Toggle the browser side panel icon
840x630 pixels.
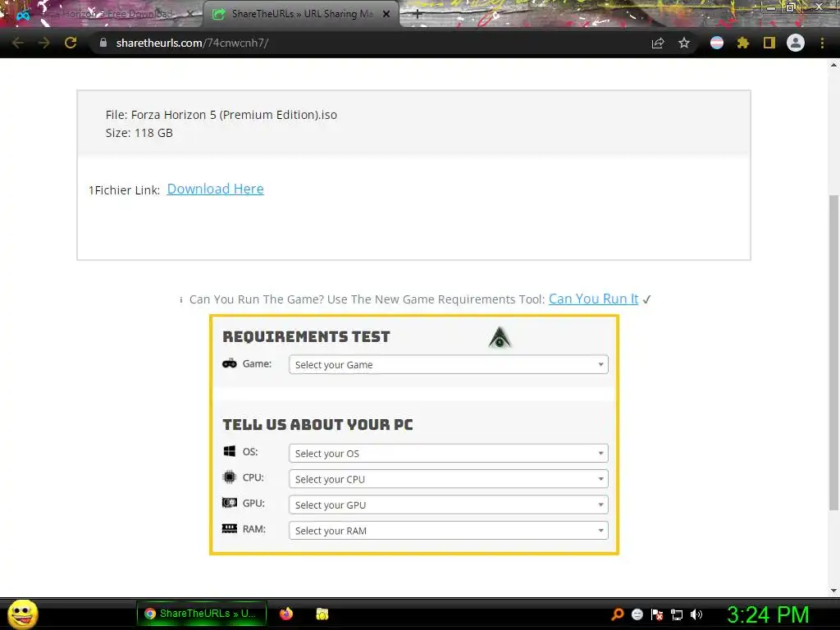769,43
